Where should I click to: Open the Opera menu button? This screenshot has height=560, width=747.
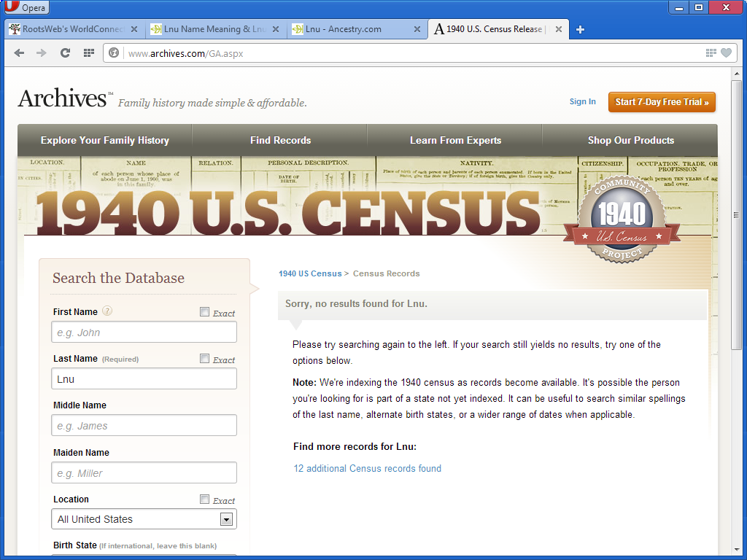(x=26, y=7)
